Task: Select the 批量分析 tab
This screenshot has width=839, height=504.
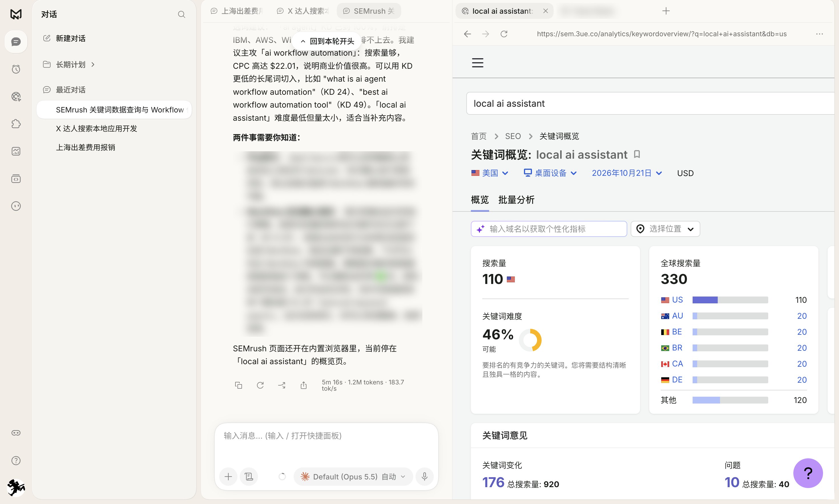Action: coord(516,200)
